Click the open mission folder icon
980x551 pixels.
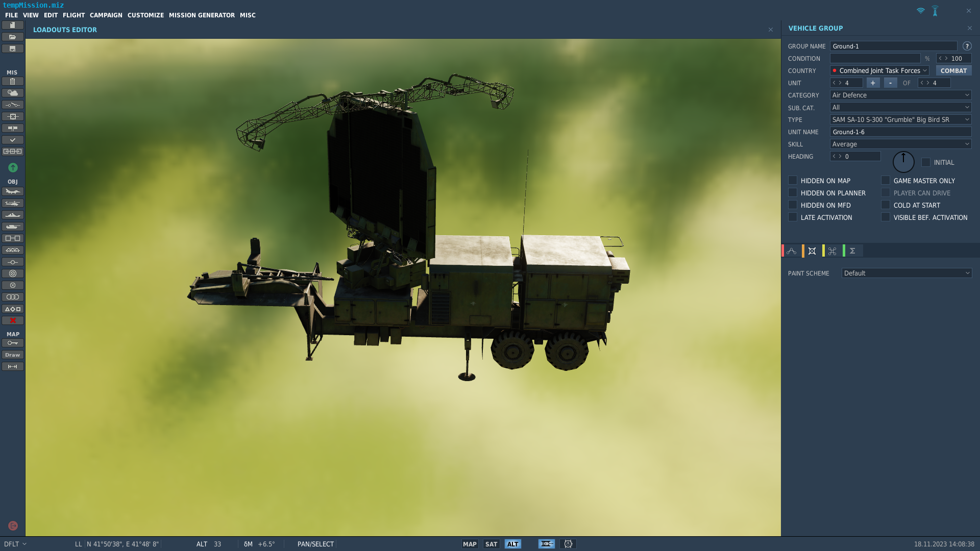13,37
